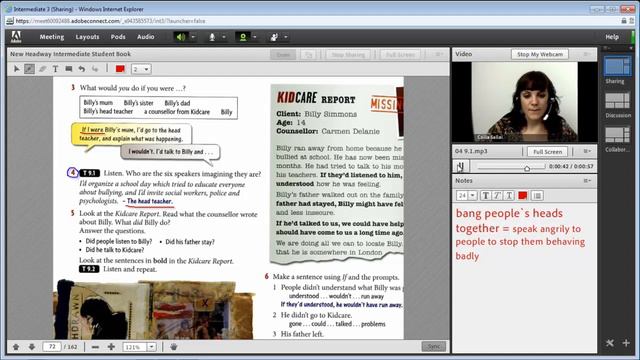Switch to the Sharing layout
The height and width of the screenshot is (360, 640).
[617, 67]
